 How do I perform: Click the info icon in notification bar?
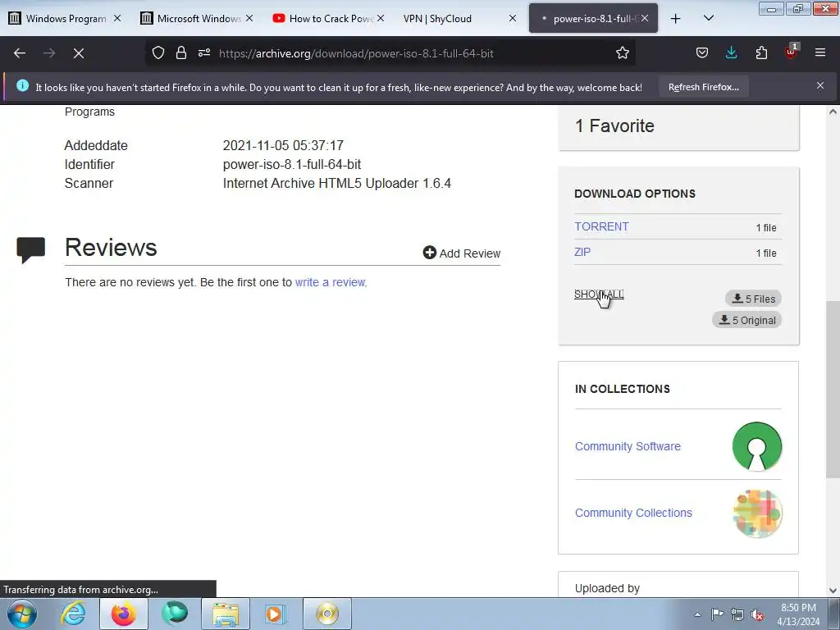pyautogui.click(x=22, y=85)
